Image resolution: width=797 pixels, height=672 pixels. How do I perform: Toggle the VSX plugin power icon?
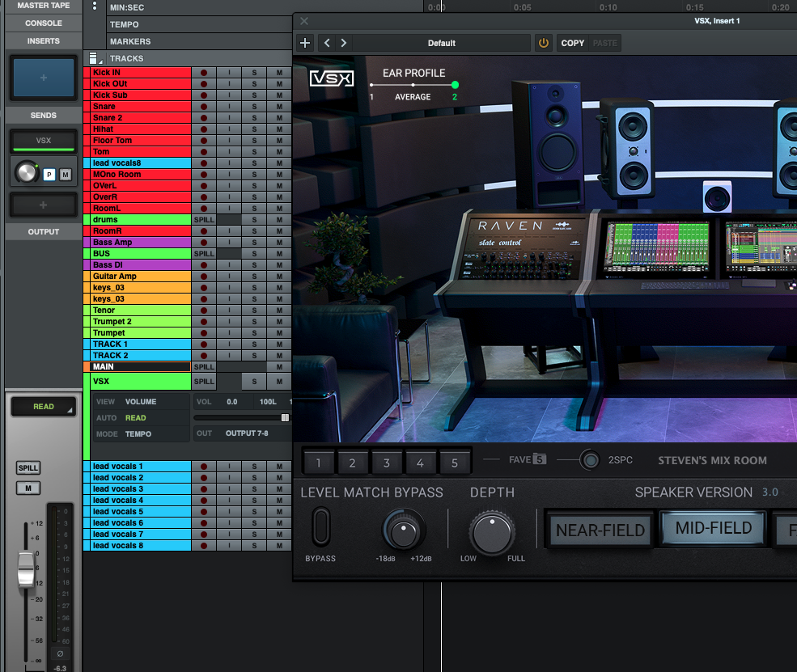tap(544, 43)
